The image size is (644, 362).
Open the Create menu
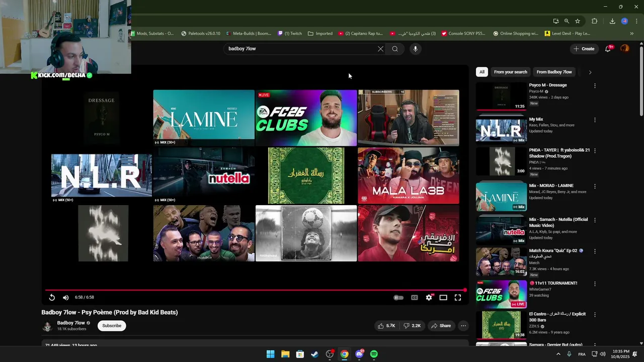click(584, 49)
